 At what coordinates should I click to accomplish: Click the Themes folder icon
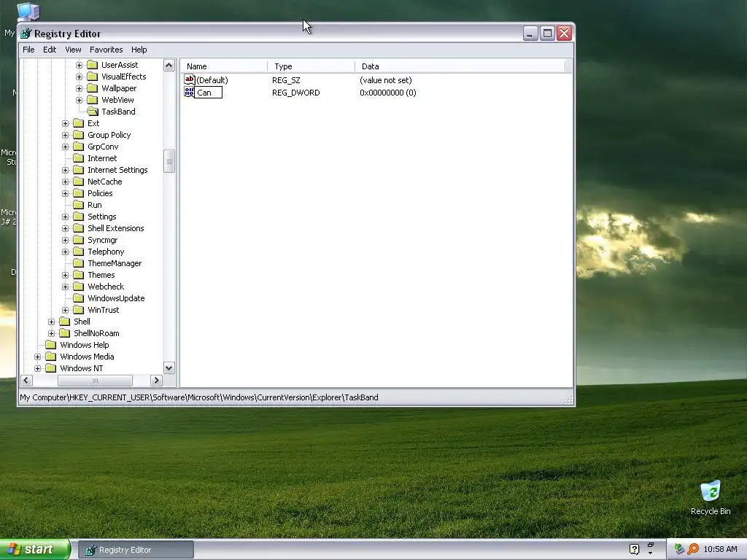(79, 275)
